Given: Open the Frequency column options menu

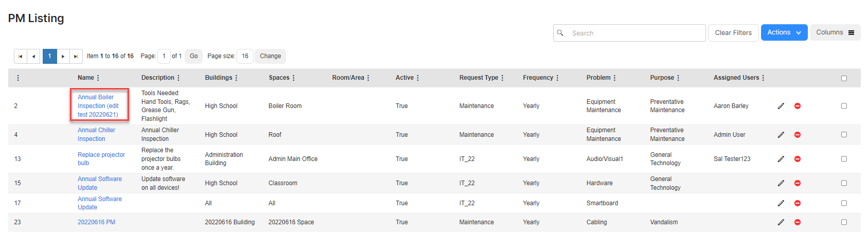Looking at the screenshot, I should tap(557, 78).
